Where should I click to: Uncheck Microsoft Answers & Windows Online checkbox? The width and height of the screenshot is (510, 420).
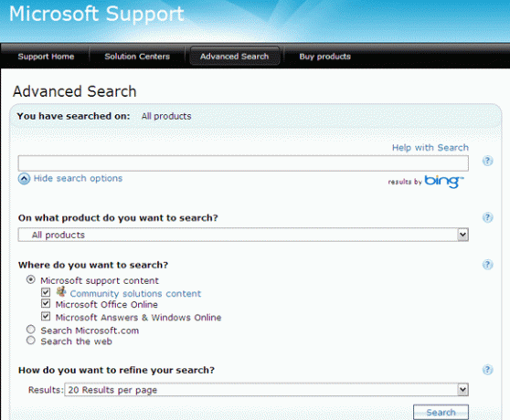click(x=46, y=316)
